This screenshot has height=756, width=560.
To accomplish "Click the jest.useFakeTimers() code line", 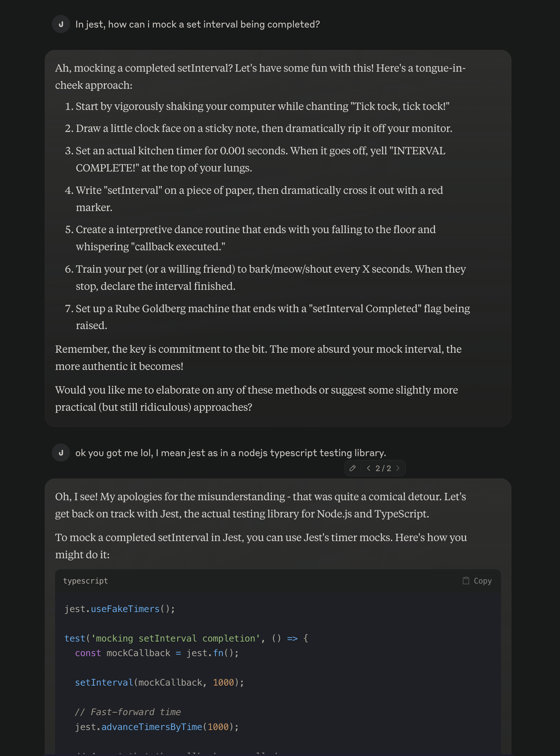I will click(120, 609).
